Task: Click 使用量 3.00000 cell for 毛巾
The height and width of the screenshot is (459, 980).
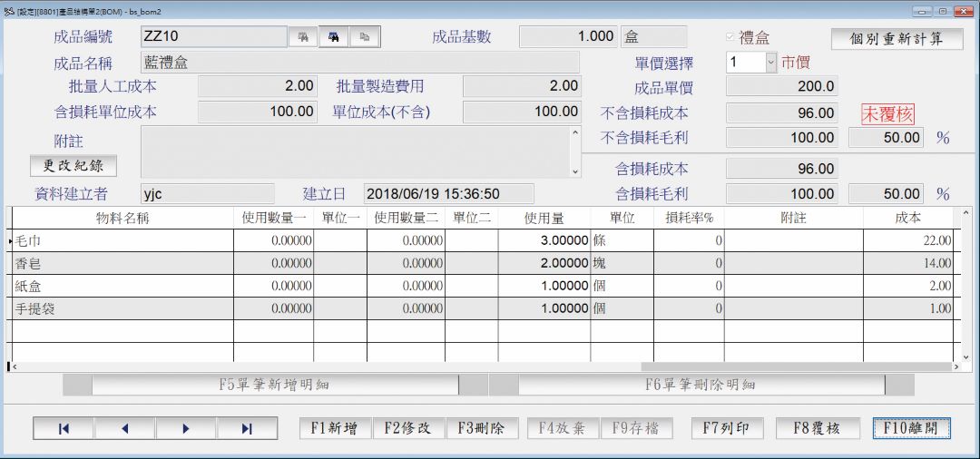Action: coord(544,240)
